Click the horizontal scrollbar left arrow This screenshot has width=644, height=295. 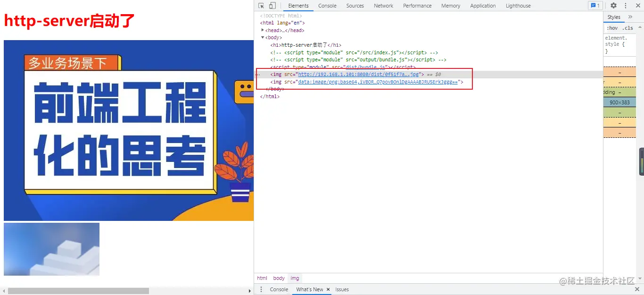coord(4,291)
